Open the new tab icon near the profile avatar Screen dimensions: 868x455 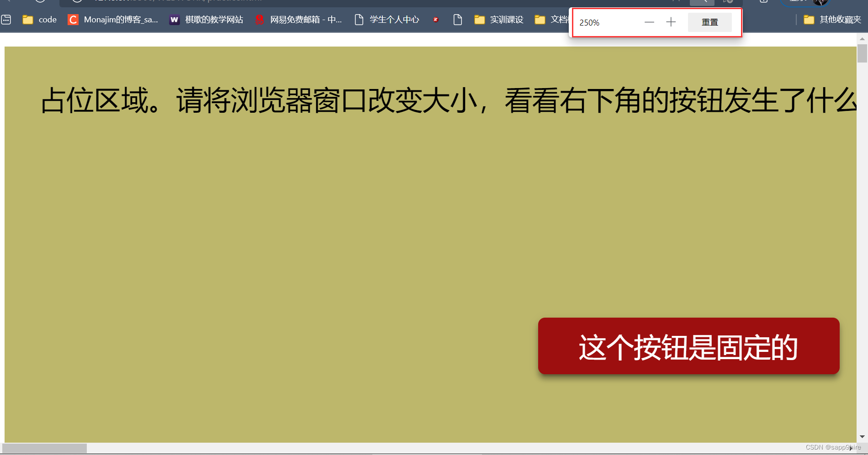[x=762, y=1]
